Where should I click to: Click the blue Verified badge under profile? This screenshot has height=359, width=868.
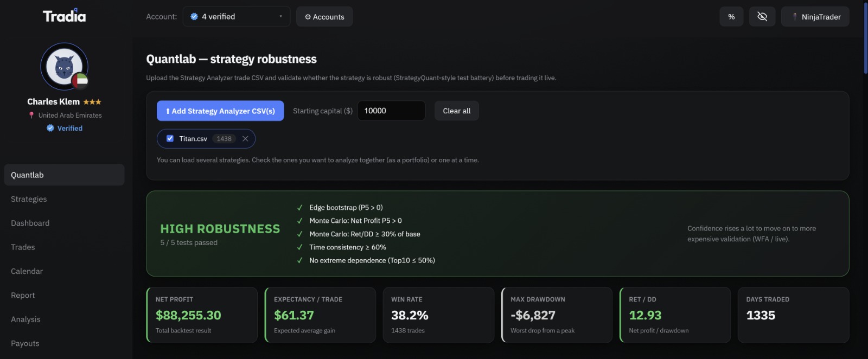[x=65, y=128]
